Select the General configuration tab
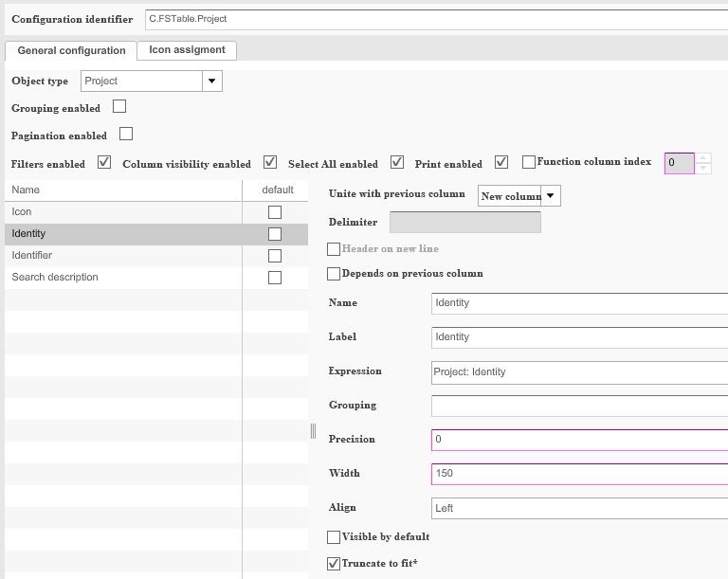The image size is (728, 579). pos(71,51)
